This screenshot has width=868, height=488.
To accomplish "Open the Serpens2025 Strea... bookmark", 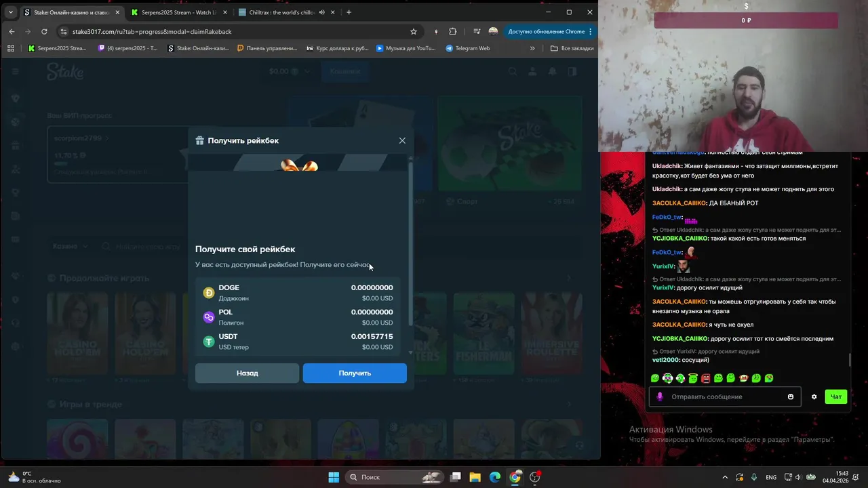I will coord(57,48).
